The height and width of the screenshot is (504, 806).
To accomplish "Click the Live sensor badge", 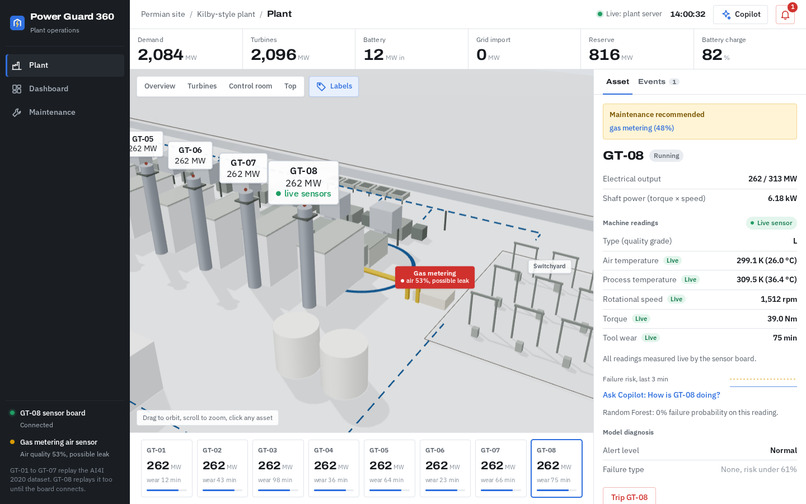I will (x=771, y=223).
